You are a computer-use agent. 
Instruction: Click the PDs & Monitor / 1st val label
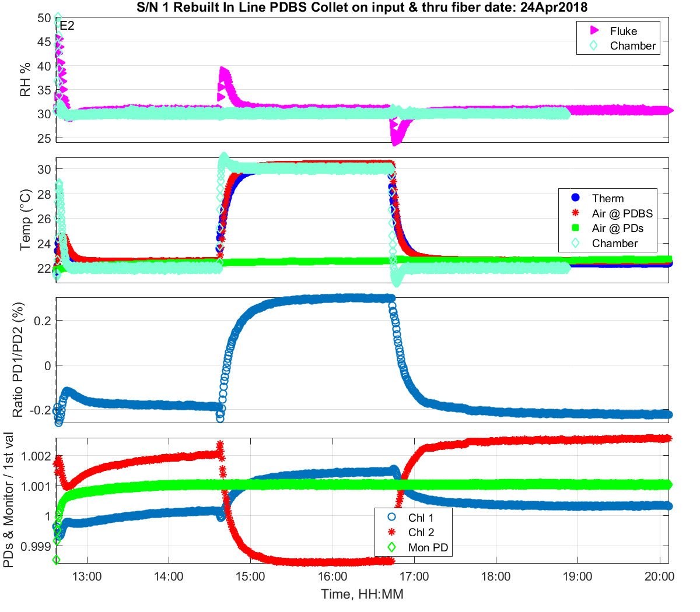(9, 500)
